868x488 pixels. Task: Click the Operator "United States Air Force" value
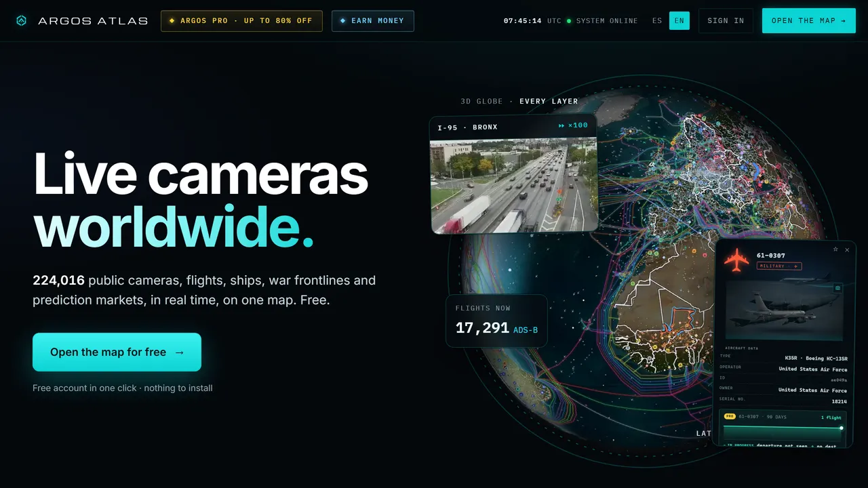(x=812, y=369)
